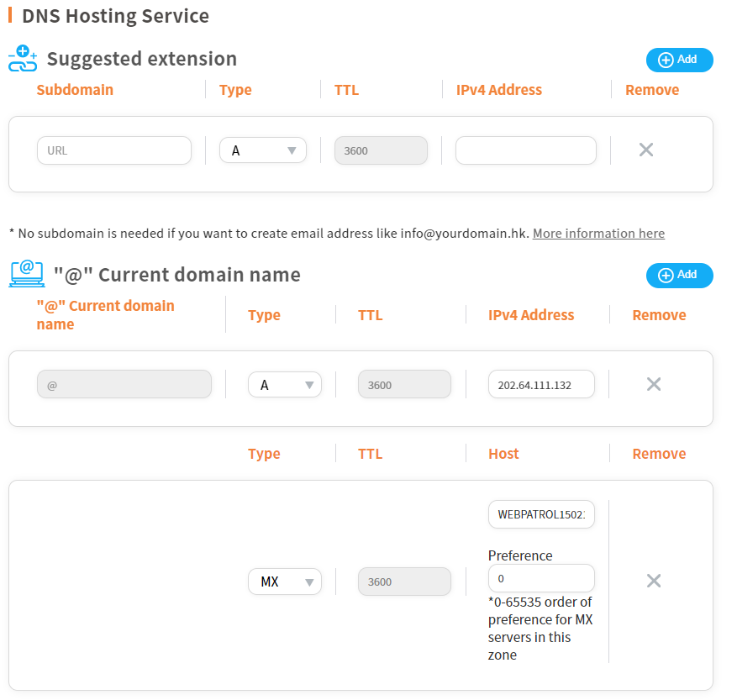Open the Suggested extension Type dropdown
This screenshot has height=700, width=737.
(263, 150)
